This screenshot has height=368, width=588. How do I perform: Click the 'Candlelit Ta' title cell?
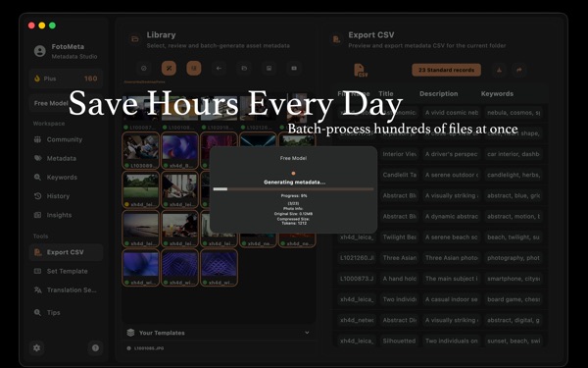coord(400,175)
